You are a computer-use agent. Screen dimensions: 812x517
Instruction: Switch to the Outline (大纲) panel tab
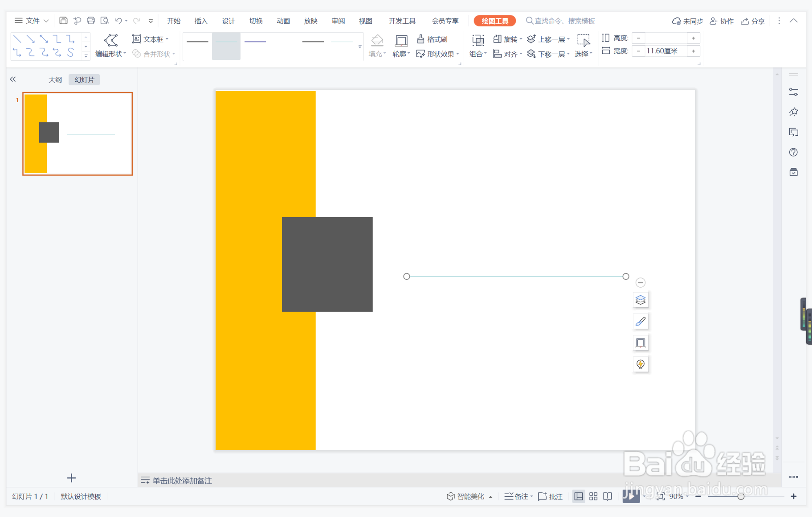(x=55, y=80)
